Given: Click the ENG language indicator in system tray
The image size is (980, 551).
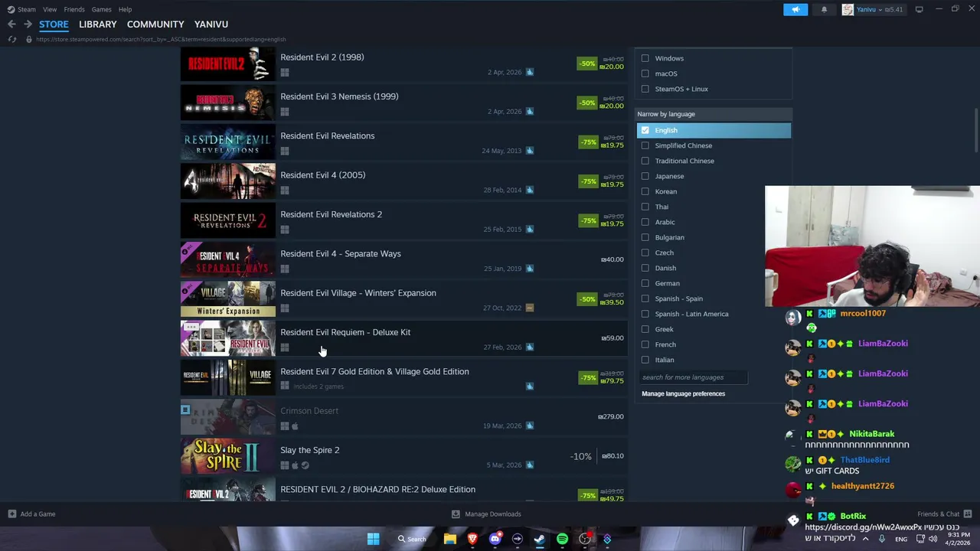Looking at the screenshot, I should click(901, 539).
